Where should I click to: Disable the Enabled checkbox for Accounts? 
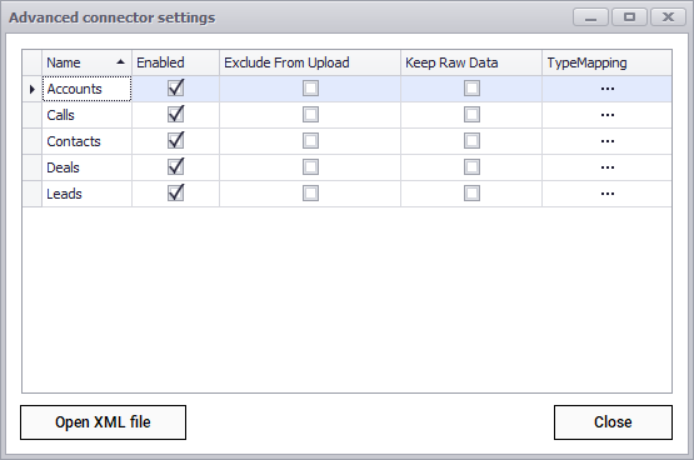pos(176,88)
